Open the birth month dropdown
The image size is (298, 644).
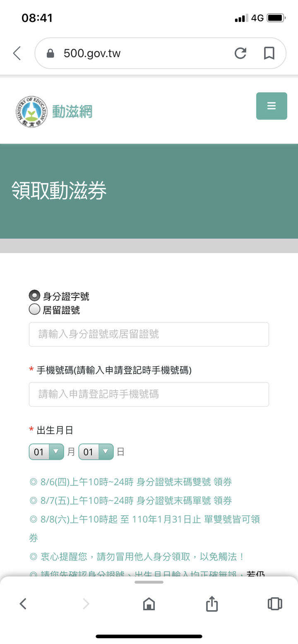46,452
